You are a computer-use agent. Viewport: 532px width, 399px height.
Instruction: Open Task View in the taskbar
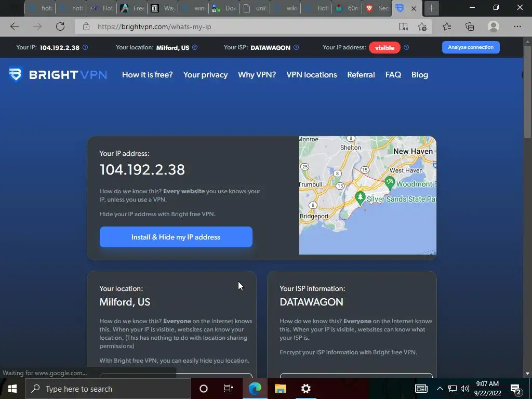(x=229, y=389)
